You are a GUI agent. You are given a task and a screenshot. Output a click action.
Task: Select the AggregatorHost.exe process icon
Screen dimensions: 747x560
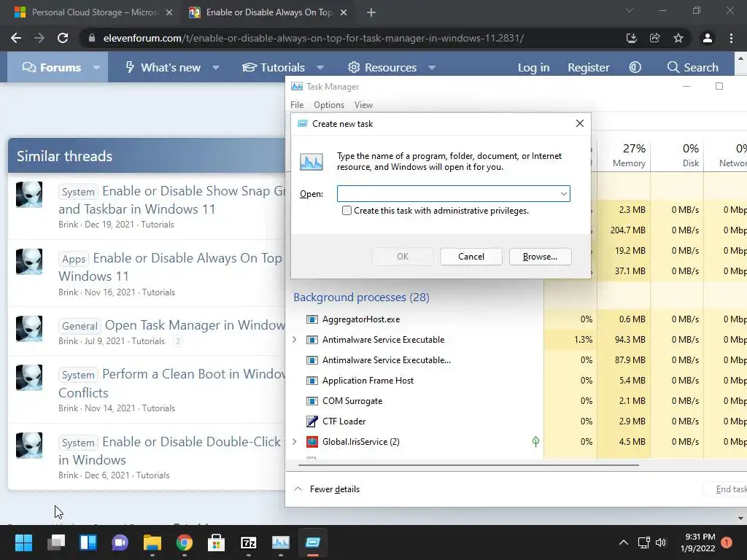312,319
